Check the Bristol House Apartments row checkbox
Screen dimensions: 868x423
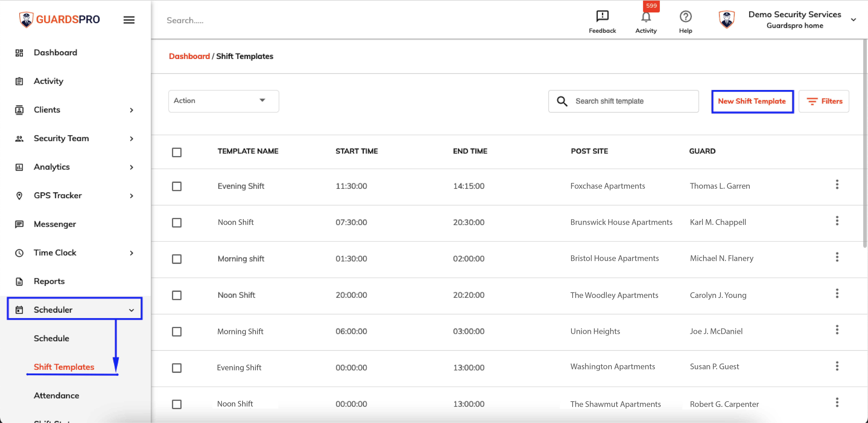coord(177,259)
